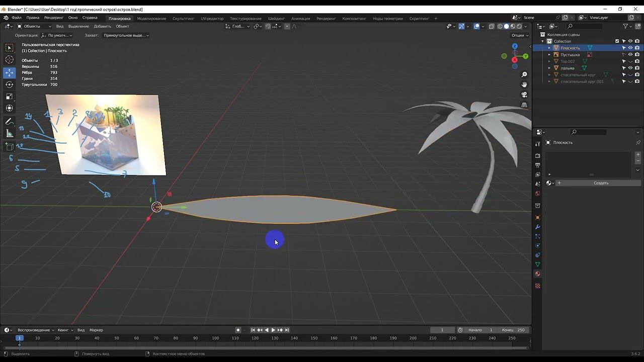The image size is (644, 362).
Task: Open the Material properties tab
Action: pos(537,274)
